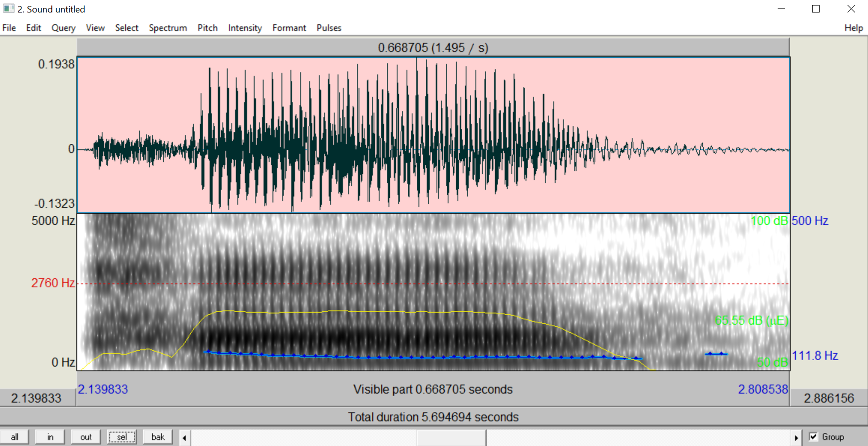Viewport: 868px width, 446px height.
Task: Click the '2760 Hz' red frequency label
Action: coord(53,283)
